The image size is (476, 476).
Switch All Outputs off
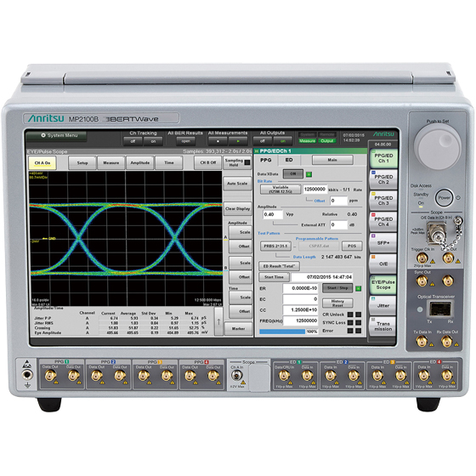(263, 141)
